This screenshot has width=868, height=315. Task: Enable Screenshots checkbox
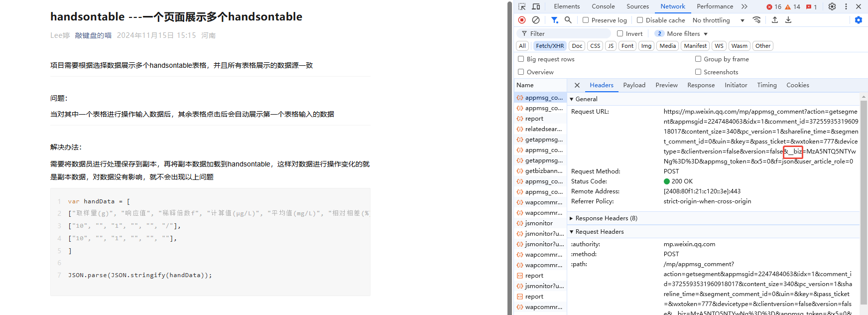tap(698, 72)
